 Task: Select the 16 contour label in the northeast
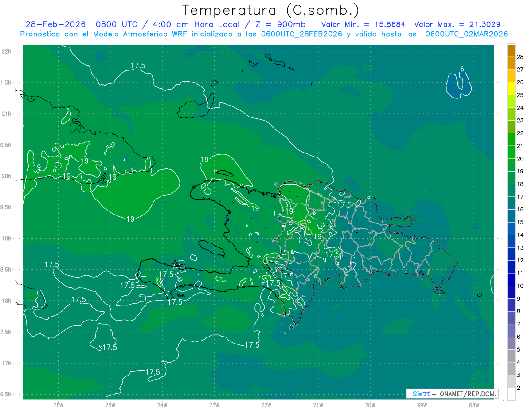point(460,69)
